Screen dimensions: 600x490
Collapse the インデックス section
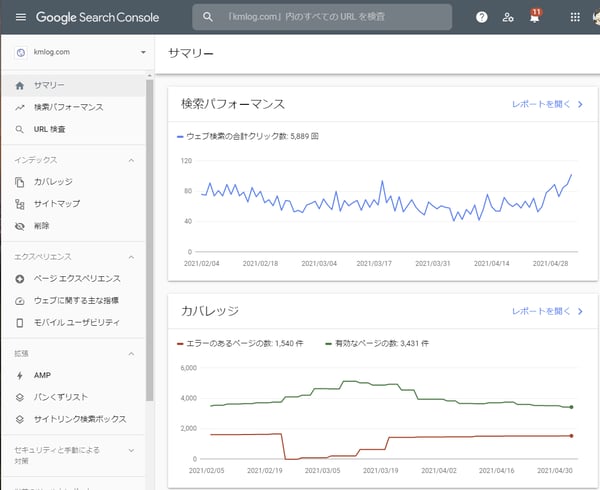click(131, 160)
